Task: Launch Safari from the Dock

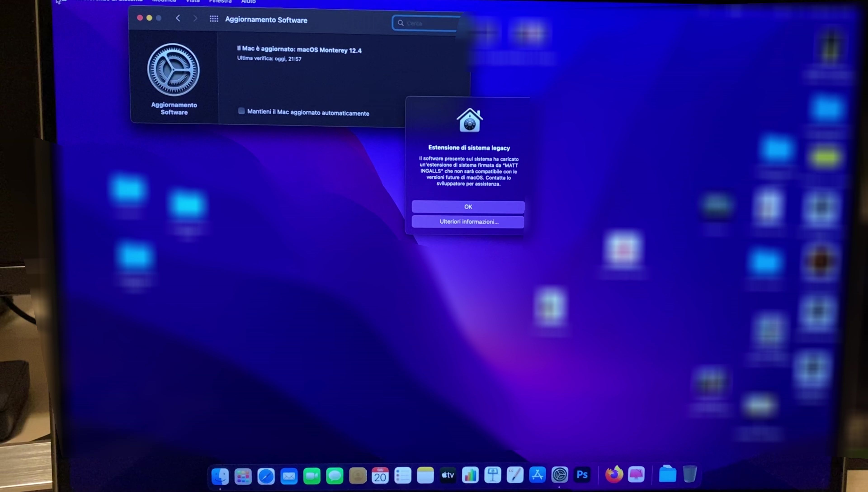Action: (x=266, y=476)
